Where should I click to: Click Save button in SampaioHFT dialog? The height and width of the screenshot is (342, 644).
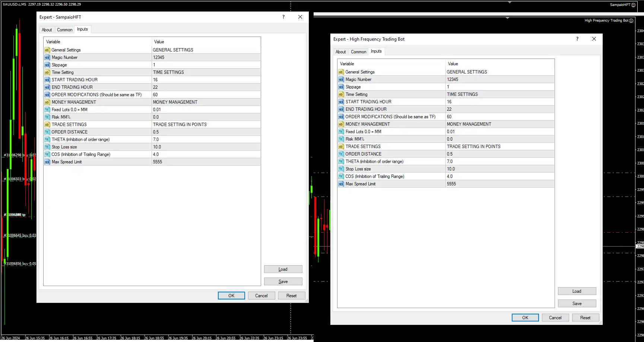(x=283, y=282)
